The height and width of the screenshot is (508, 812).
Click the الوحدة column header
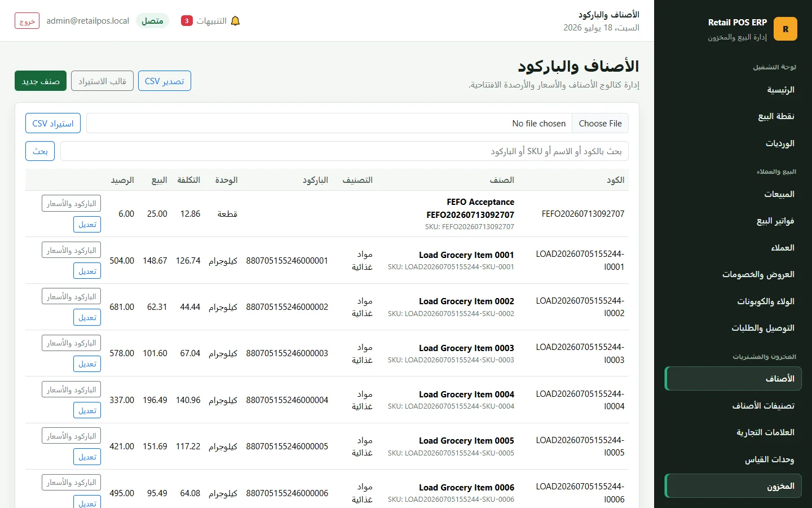[x=226, y=179]
